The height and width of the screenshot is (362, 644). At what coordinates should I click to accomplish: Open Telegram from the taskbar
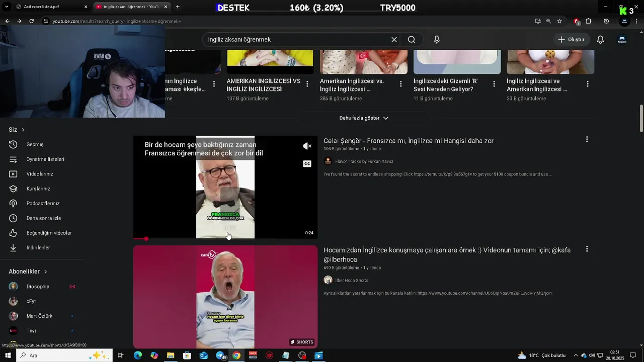[220, 355]
